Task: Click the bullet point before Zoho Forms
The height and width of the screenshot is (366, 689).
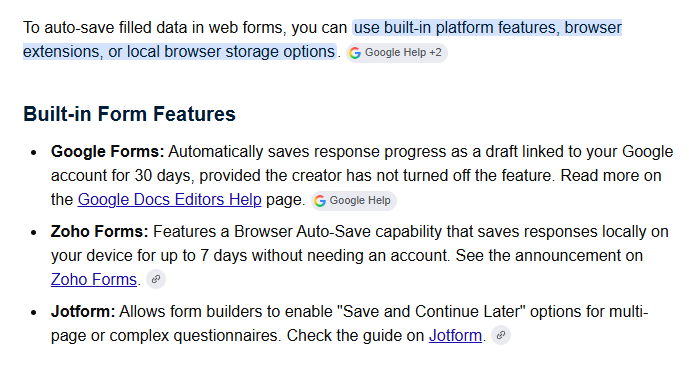Action: [34, 232]
